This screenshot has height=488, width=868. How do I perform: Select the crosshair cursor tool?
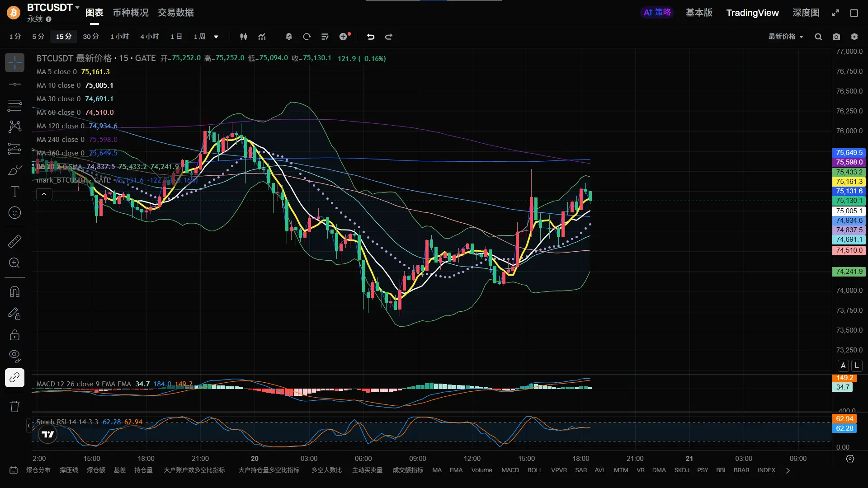click(x=14, y=63)
